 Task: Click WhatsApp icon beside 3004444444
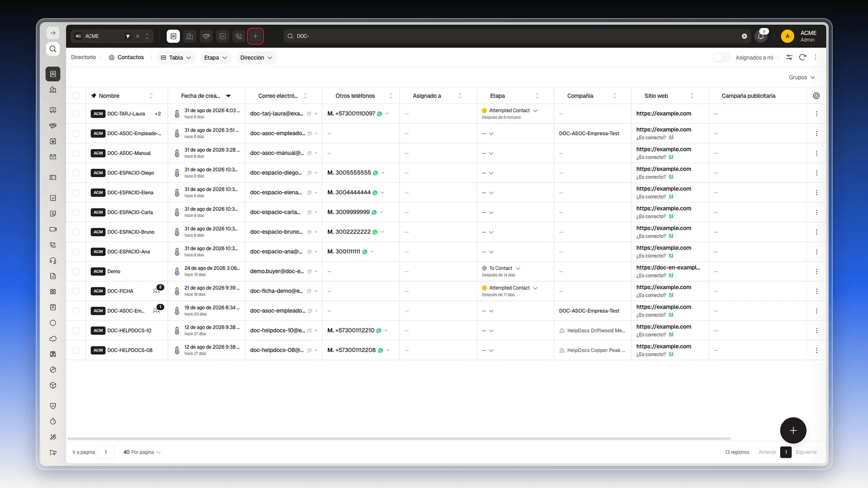[x=375, y=193]
